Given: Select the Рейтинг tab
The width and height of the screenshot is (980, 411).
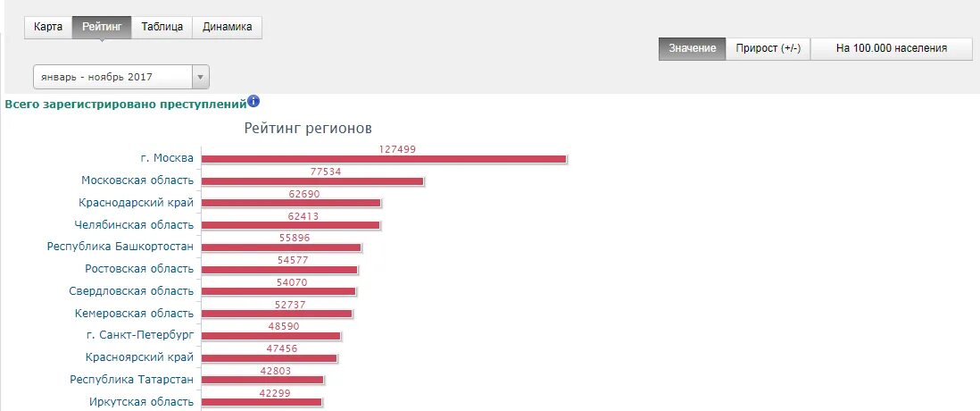Looking at the screenshot, I should pos(102,27).
